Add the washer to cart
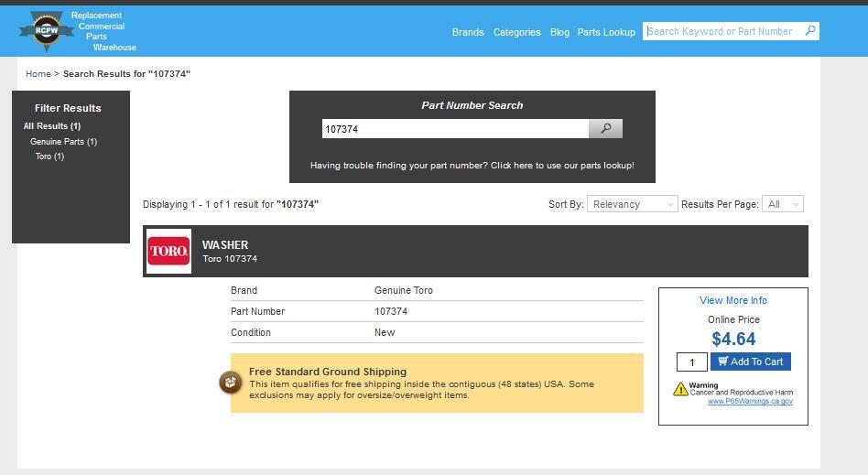Image resolution: width=868 pixels, height=475 pixels. point(751,362)
